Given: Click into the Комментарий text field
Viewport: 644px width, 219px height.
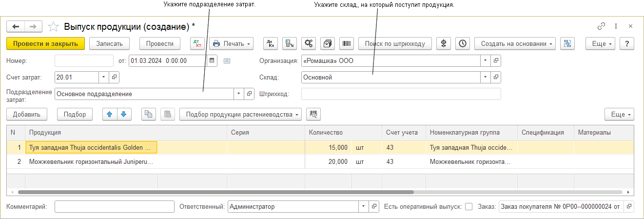Looking at the screenshot, I should 114,206.
